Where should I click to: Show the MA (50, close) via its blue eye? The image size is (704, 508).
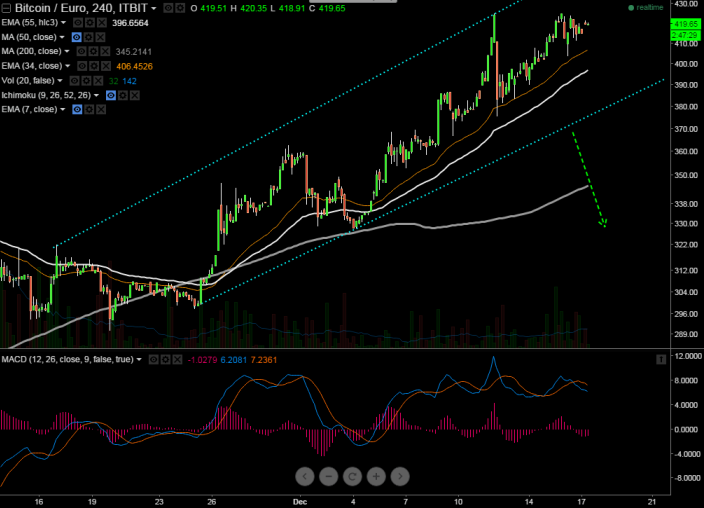click(x=77, y=37)
